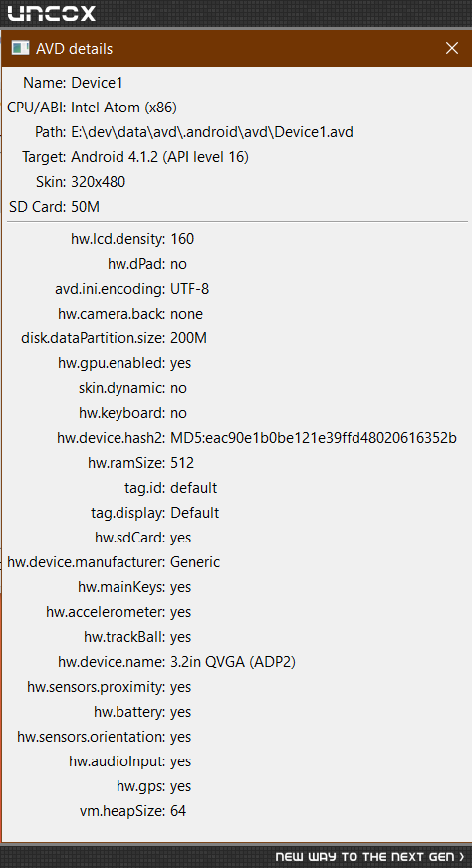Screen dimensions: 472x868
Task: Select the MD5 device hash value
Action: click(314, 438)
